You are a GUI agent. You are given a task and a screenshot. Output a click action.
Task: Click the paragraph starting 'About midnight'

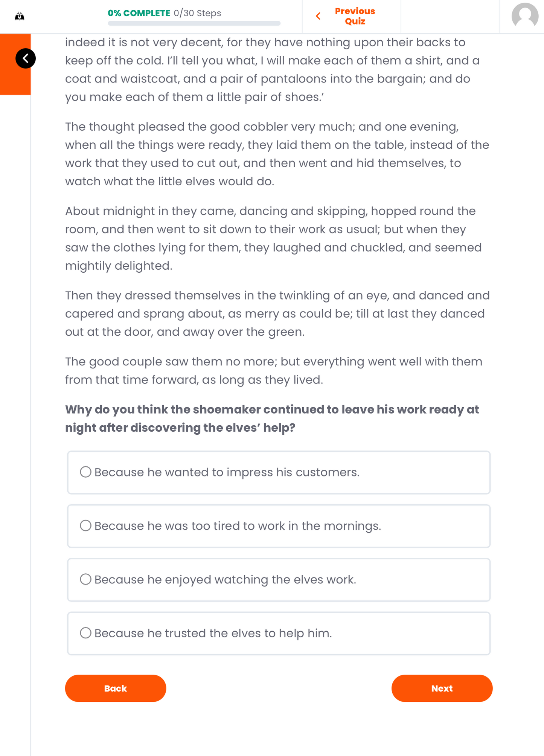click(273, 238)
